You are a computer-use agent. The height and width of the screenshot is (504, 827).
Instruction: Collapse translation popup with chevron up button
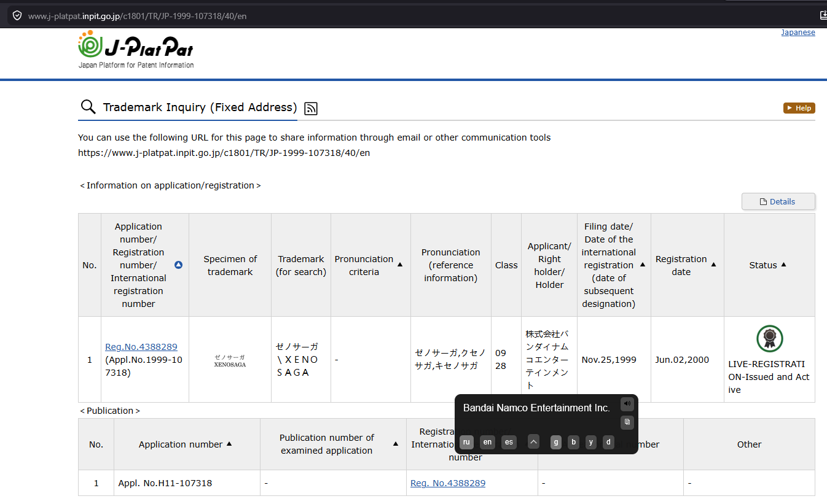coord(533,442)
